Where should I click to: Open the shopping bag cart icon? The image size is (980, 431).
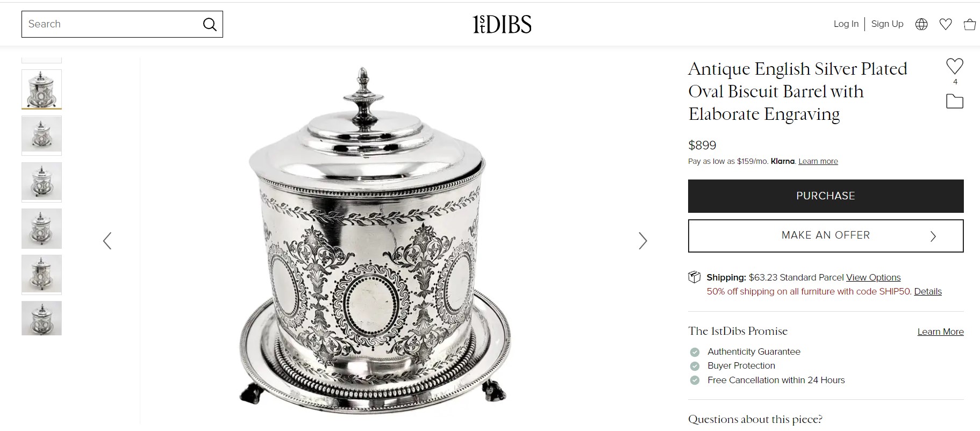[970, 24]
